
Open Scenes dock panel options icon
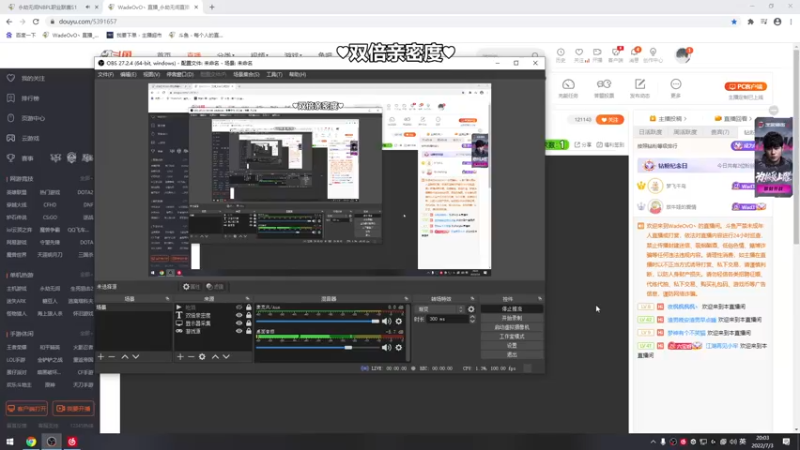[x=167, y=299]
